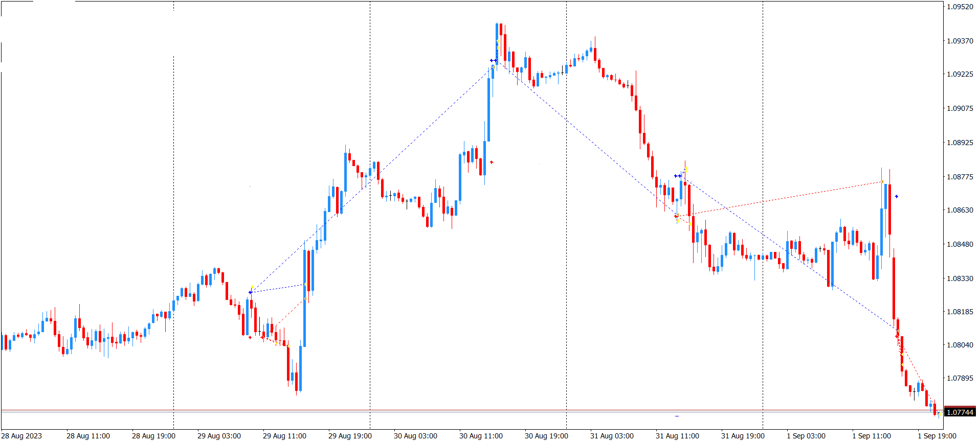This screenshot has width=980, height=443.
Task: Click the 29 Aug 19:00 time label
Action: pos(350,436)
